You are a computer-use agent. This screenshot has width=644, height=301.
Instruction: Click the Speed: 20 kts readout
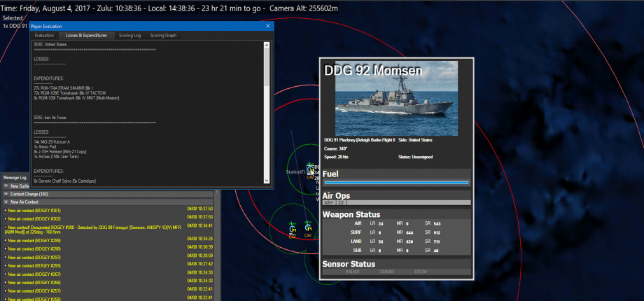(336, 157)
